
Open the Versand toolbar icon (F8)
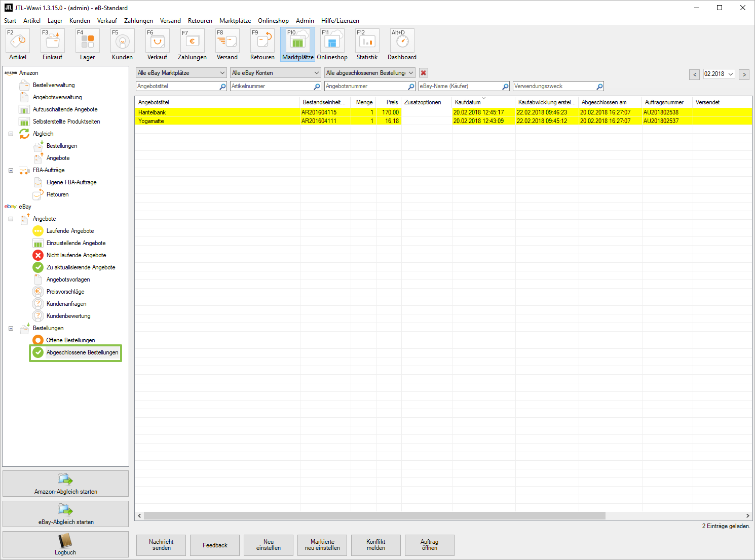228,45
